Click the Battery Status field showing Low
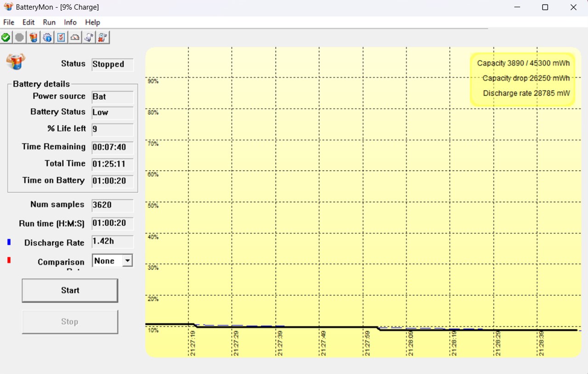Image resolution: width=588 pixels, height=374 pixels. coord(113,112)
